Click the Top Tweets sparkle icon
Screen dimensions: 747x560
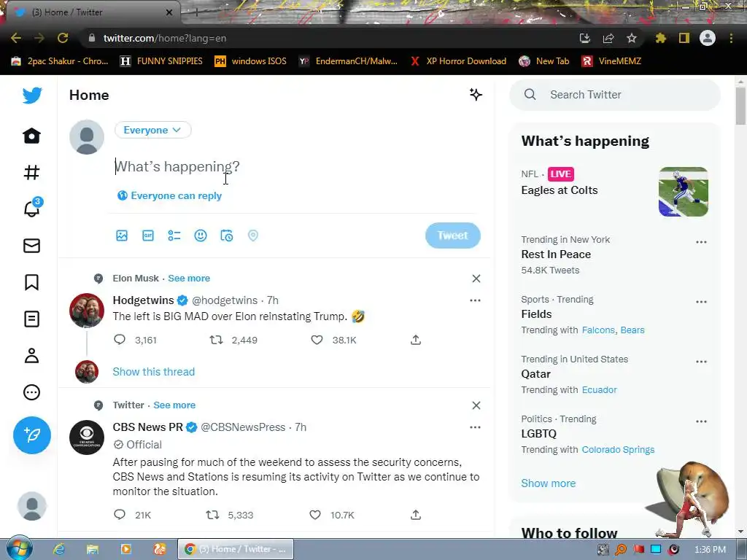(x=476, y=94)
